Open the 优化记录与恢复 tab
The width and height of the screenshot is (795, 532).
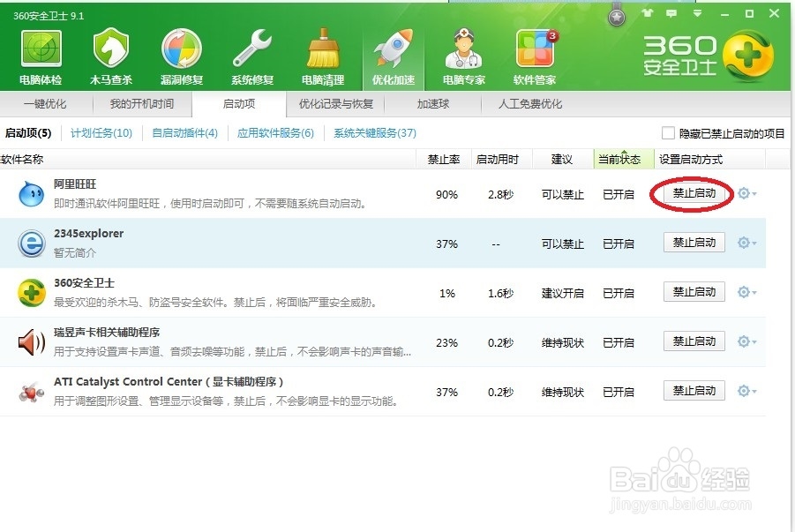point(335,104)
